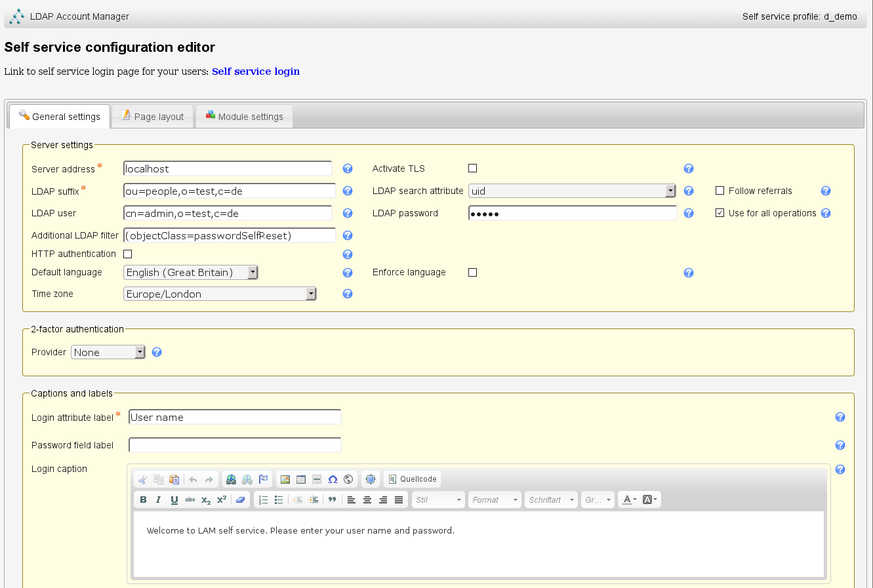Follow the Self service login link
This screenshot has height=588, width=873.
[x=256, y=71]
